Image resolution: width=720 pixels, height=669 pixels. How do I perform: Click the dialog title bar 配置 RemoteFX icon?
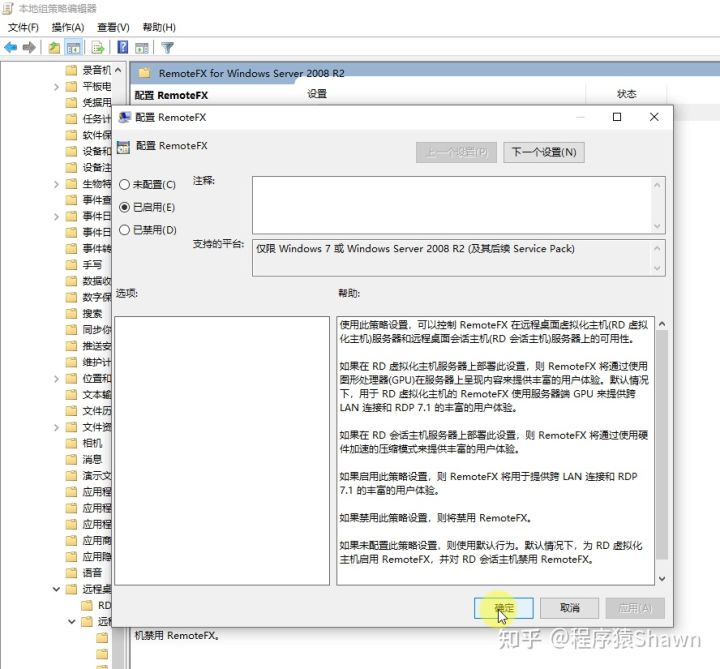[124, 117]
